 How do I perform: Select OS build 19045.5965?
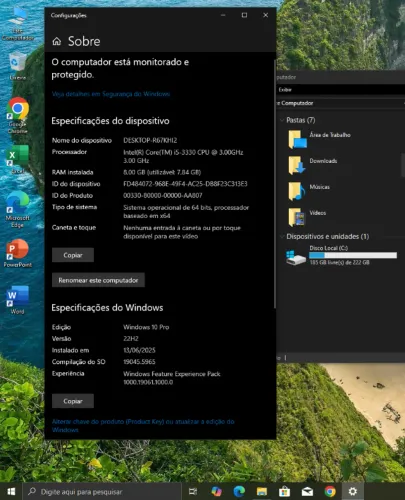(x=139, y=362)
